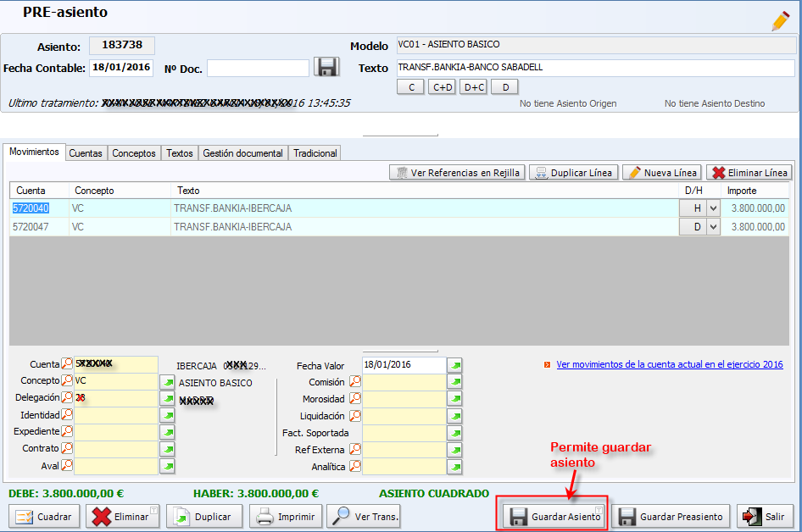Click the Imprimir button
Screen dimensions: 802x532
pyautogui.click(x=286, y=517)
